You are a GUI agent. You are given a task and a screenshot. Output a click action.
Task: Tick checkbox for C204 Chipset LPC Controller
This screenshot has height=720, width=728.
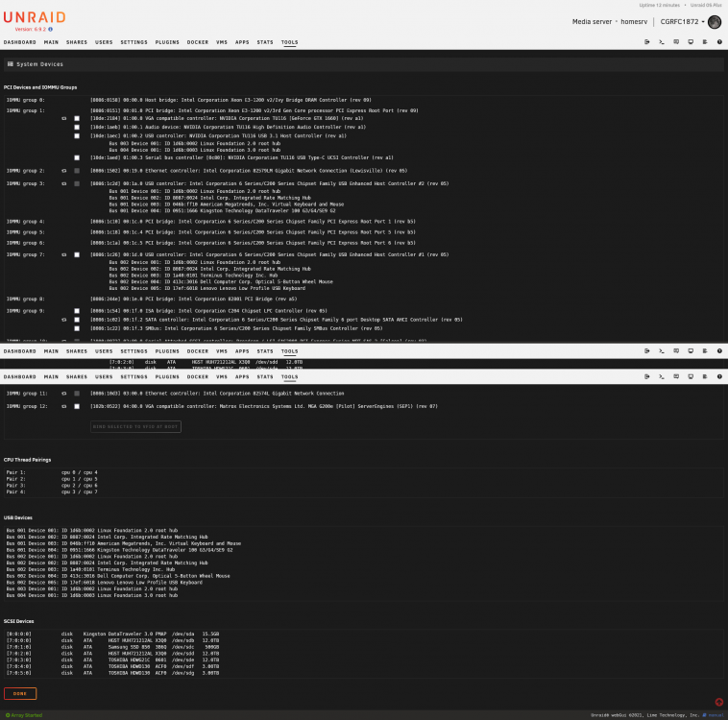coord(77,311)
